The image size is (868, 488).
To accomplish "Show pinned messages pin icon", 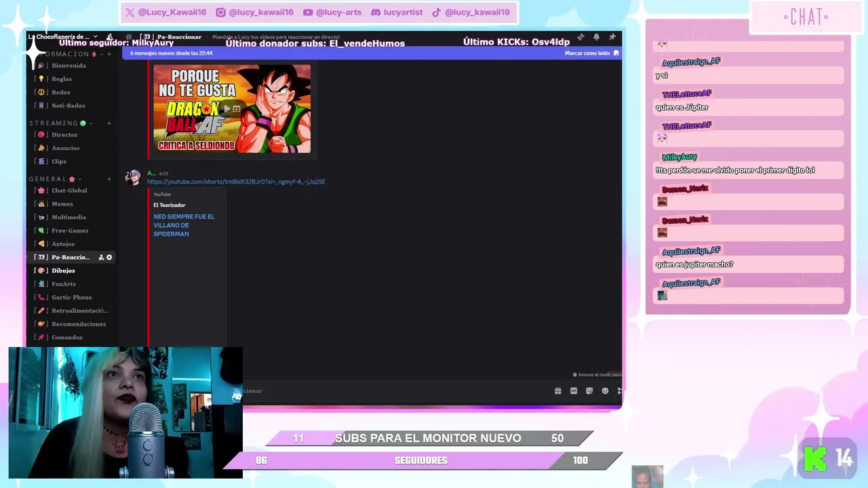I will 612,37.
